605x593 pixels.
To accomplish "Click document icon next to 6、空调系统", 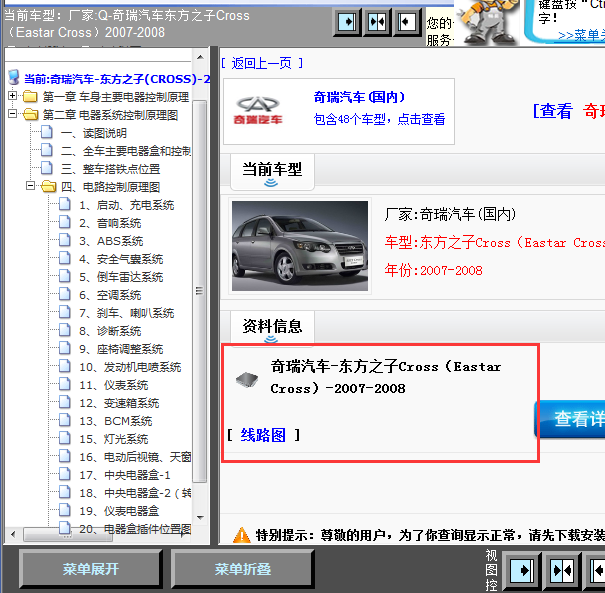I will [x=65, y=294].
